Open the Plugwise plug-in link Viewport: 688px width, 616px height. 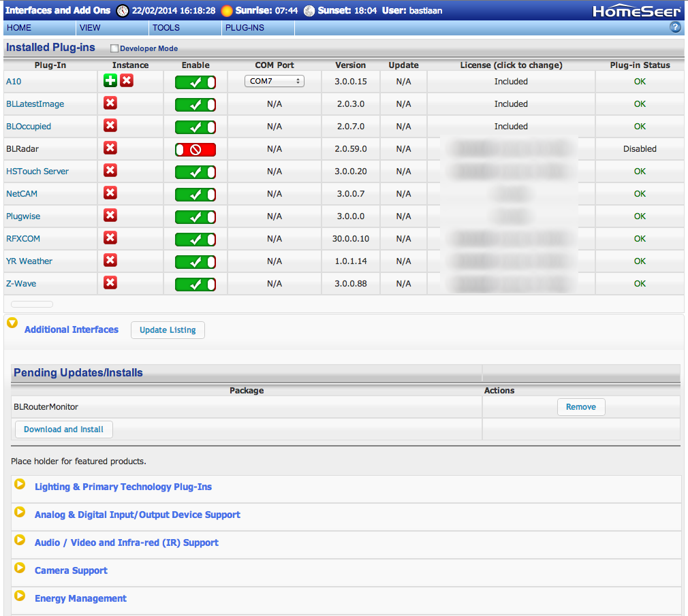pos(22,216)
